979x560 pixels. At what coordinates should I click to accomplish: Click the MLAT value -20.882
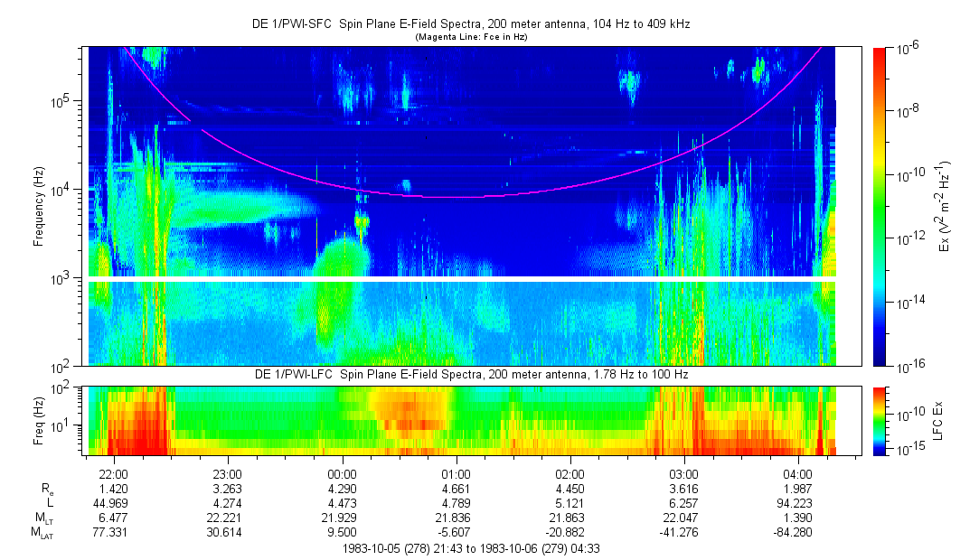coord(565,533)
